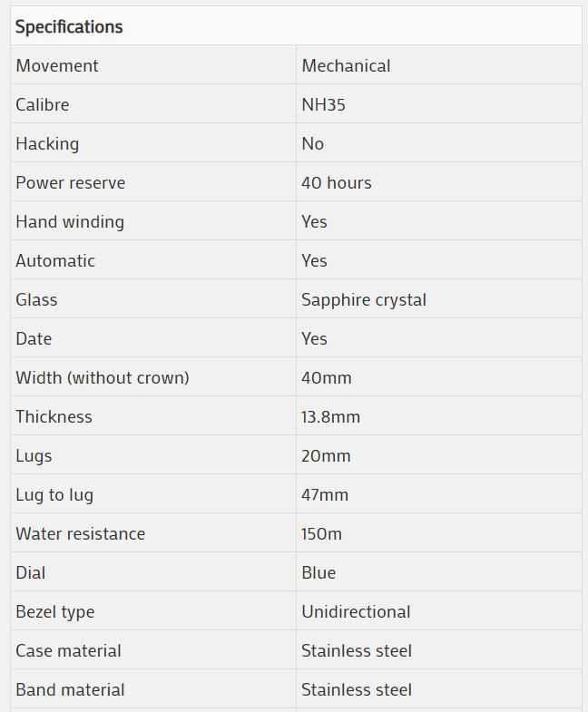Click the 150m water resistance value
This screenshot has width=588, height=712.
click(x=322, y=534)
